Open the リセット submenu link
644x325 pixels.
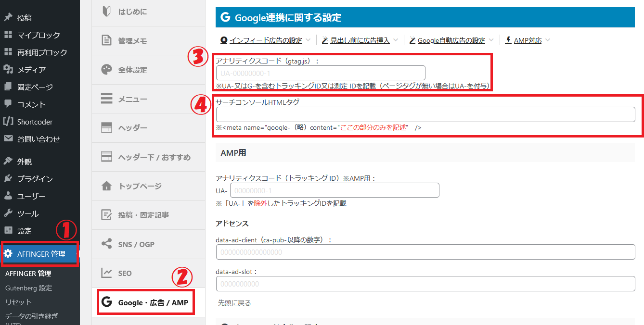coord(18,302)
